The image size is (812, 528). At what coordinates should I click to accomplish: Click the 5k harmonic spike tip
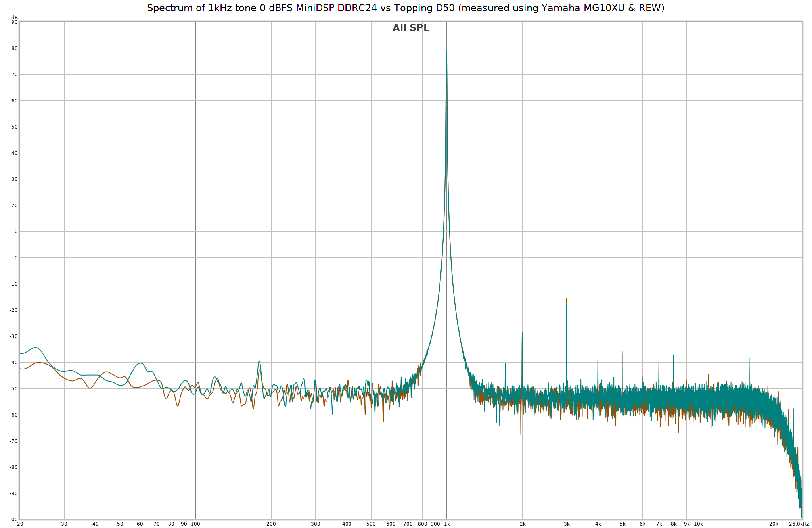pos(622,351)
